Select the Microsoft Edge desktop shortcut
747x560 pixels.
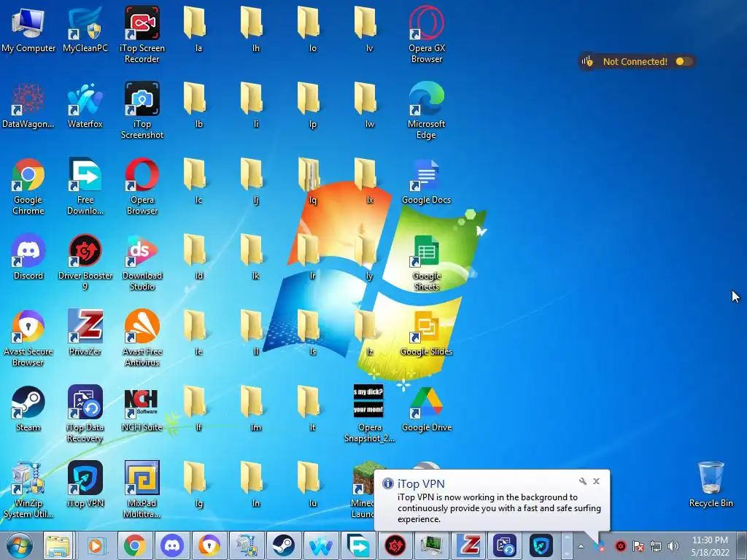[x=426, y=111]
